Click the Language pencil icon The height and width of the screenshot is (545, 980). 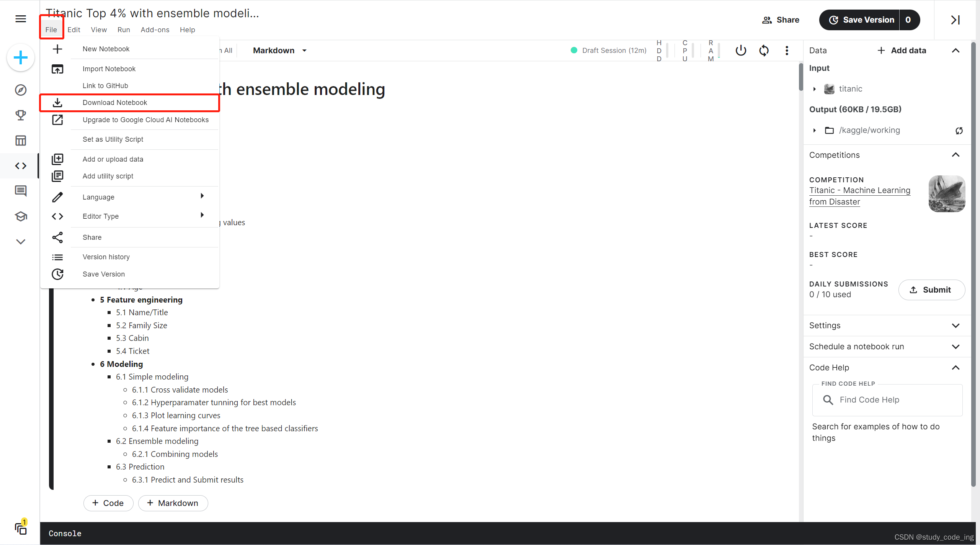(57, 197)
